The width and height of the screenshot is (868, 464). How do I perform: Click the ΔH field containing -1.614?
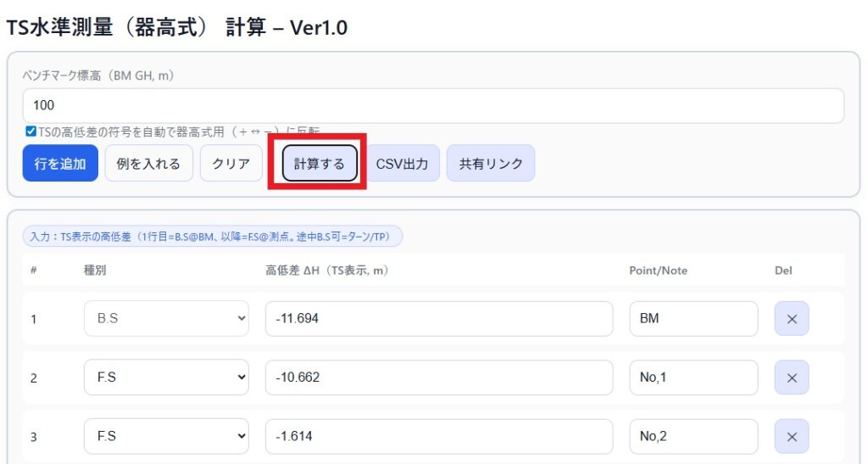point(438,436)
